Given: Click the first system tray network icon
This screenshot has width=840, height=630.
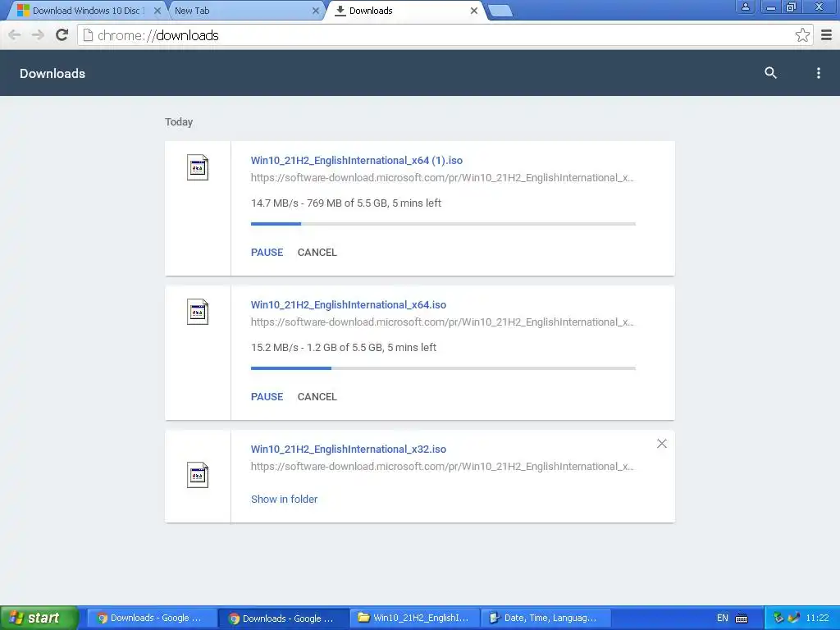Looking at the screenshot, I should point(778,619).
